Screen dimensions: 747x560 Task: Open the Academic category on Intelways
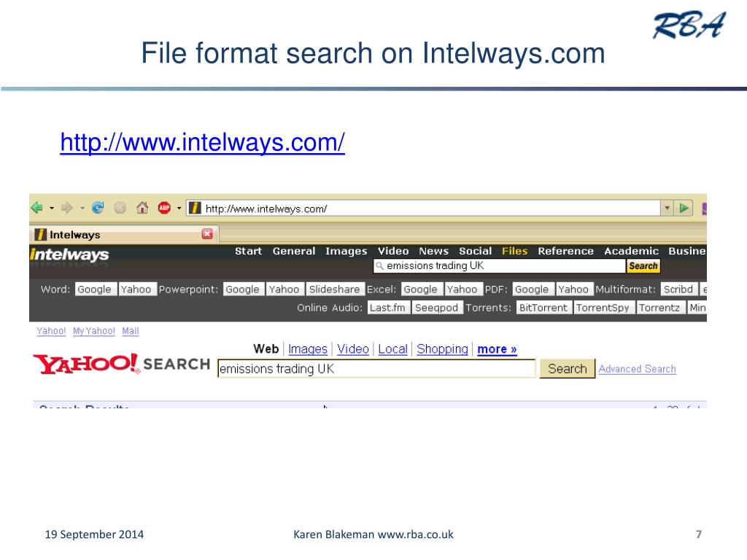(631, 251)
